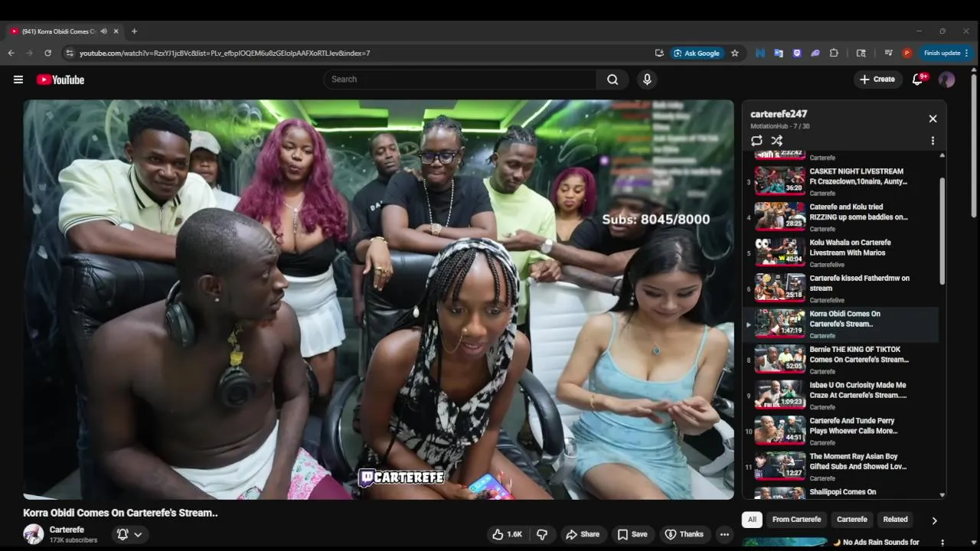Open more actions ellipsis under video
This screenshot has height=551, width=980.
tap(724, 534)
